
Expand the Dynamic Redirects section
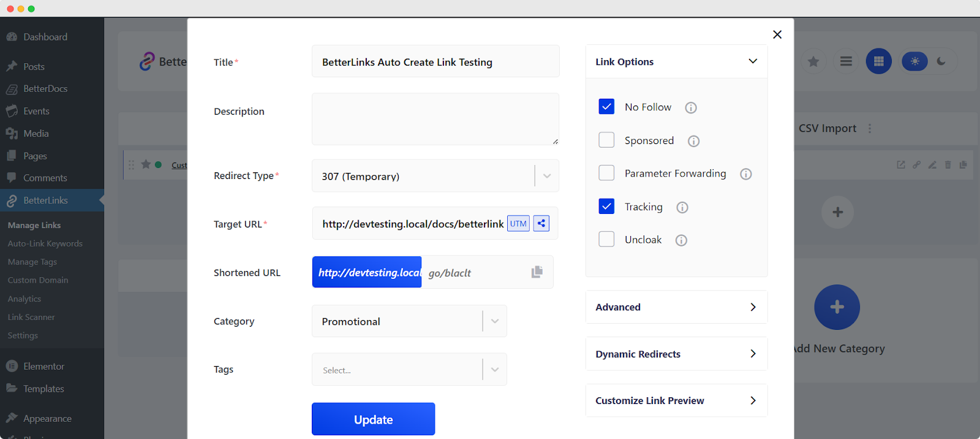tap(676, 354)
